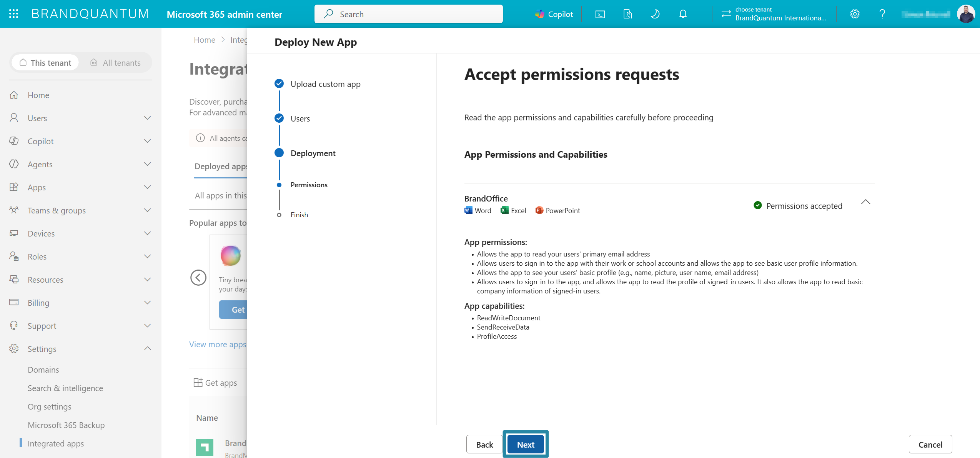Open Search & intelligence settings

pos(65,388)
